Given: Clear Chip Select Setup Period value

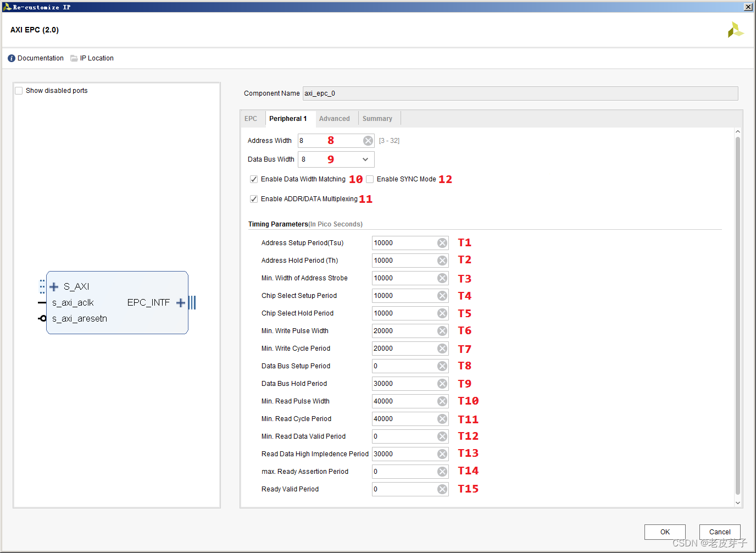Looking at the screenshot, I should point(442,296).
